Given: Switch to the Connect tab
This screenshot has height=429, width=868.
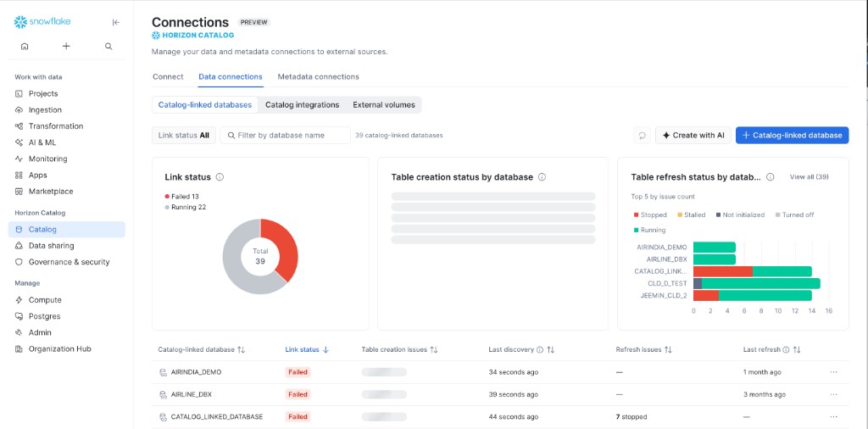Looking at the screenshot, I should [168, 77].
